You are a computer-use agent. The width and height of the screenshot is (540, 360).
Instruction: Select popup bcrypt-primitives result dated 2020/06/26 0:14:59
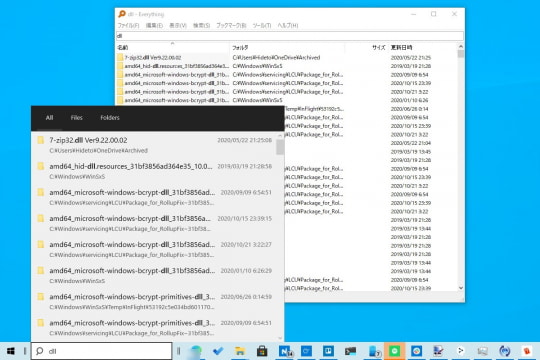[154, 301]
